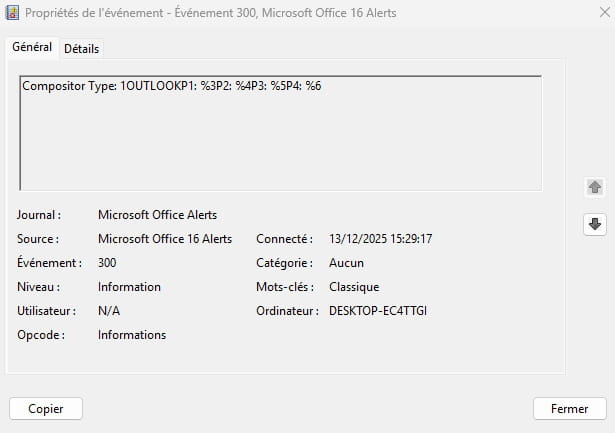Click the Source value Microsoft Office 16 Alerts

[x=165, y=239]
